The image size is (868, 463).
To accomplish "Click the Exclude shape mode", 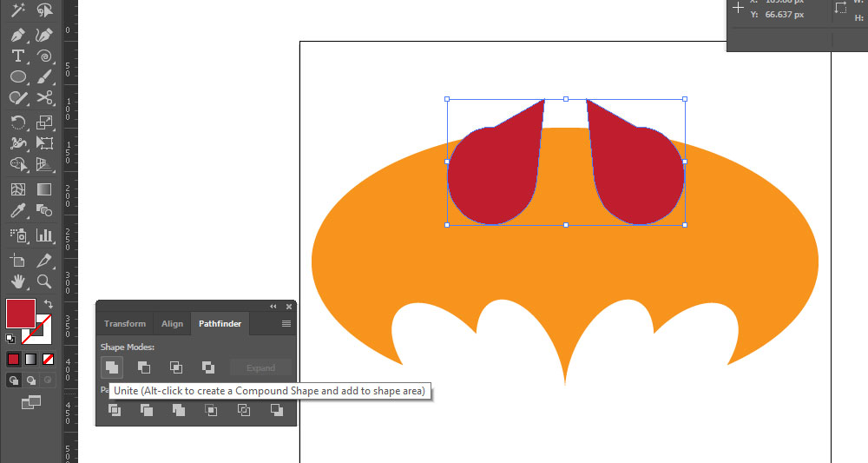I will coord(208,367).
